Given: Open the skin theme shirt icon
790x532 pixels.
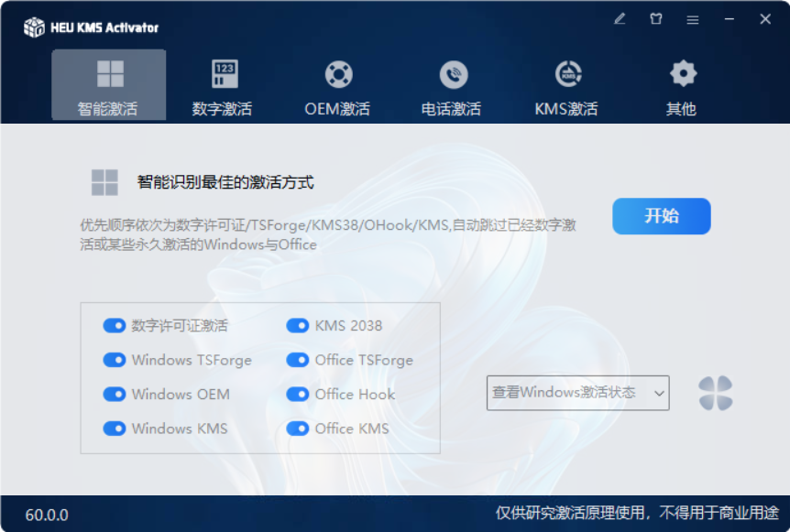Looking at the screenshot, I should 656,19.
